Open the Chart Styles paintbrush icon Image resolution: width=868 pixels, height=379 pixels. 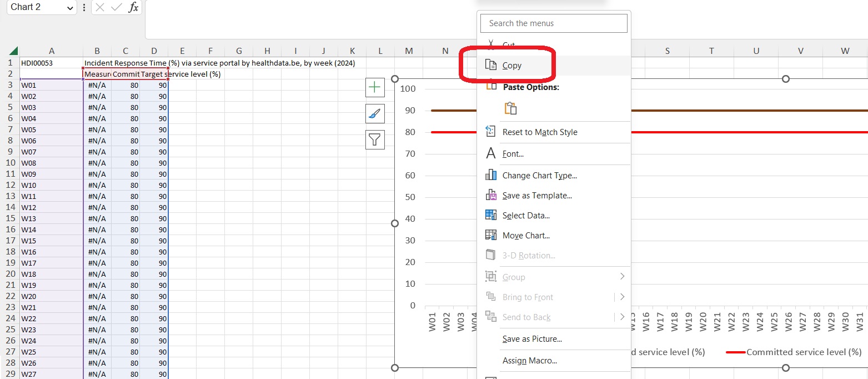pyautogui.click(x=375, y=113)
